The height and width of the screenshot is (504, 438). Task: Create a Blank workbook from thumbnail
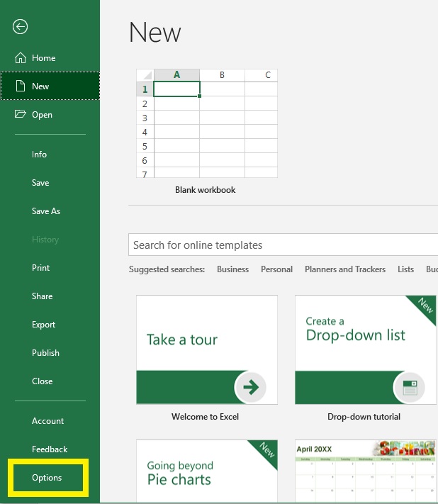[207, 123]
